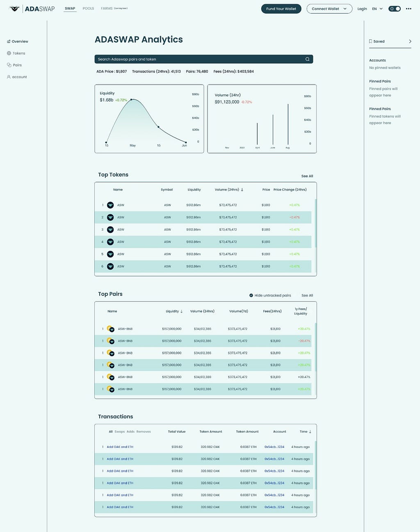Open the Overview sidebar icon
Viewport: 420px width, 532px height.
9,41
